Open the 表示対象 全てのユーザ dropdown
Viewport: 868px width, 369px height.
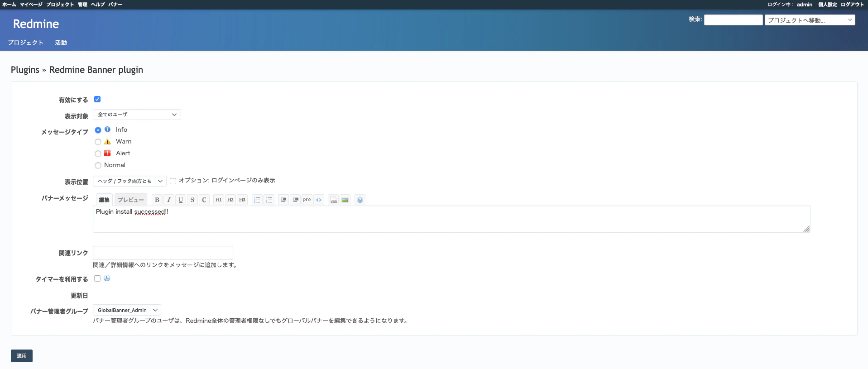click(x=137, y=115)
